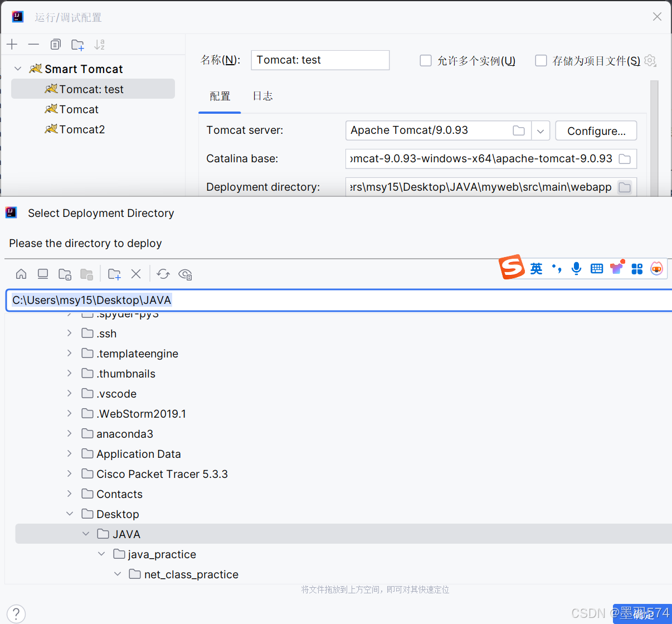672x624 pixels.
Task: Jump to the Desktop directory icon
Action: coord(43,274)
